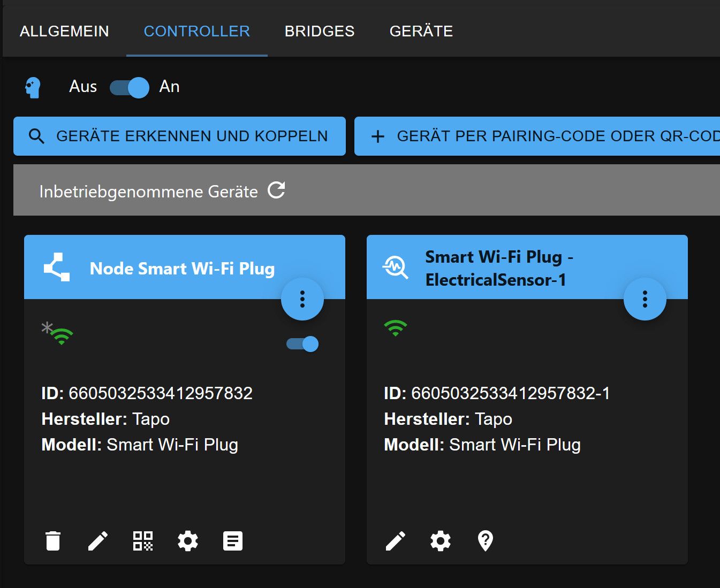Switch to the ALLGEMEIN tab
720x588 pixels.
pos(64,31)
